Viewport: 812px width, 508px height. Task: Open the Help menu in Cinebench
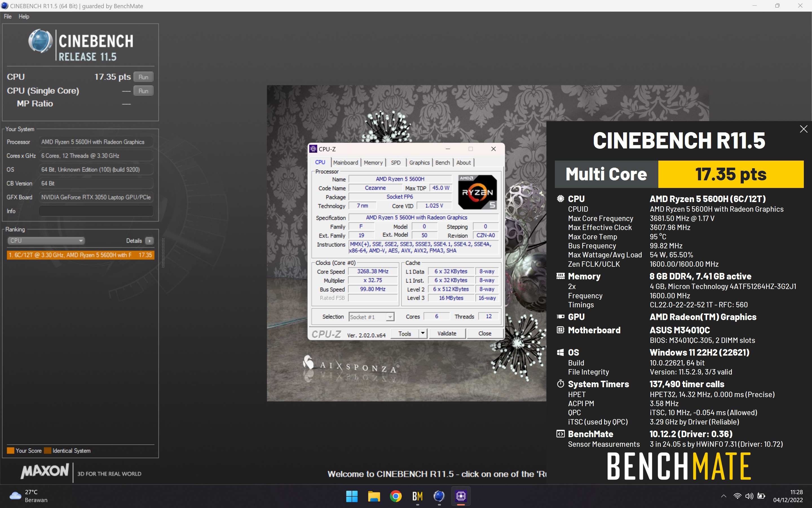[24, 16]
